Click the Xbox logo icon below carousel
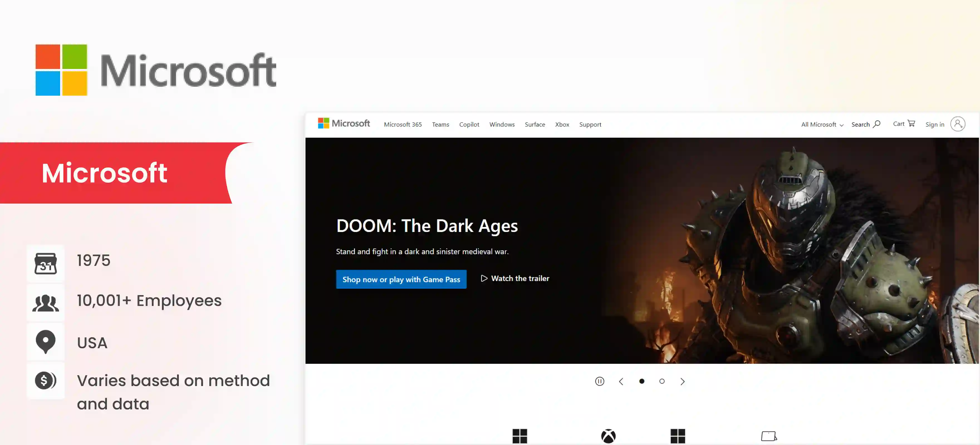The height and width of the screenshot is (445, 980). point(608,436)
